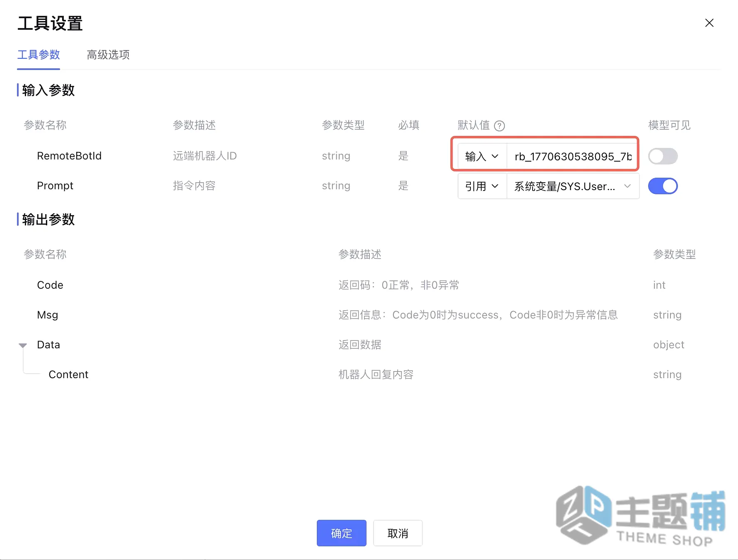Select the Msg output parameter
Screen dimensions: 738x560
click(48, 315)
